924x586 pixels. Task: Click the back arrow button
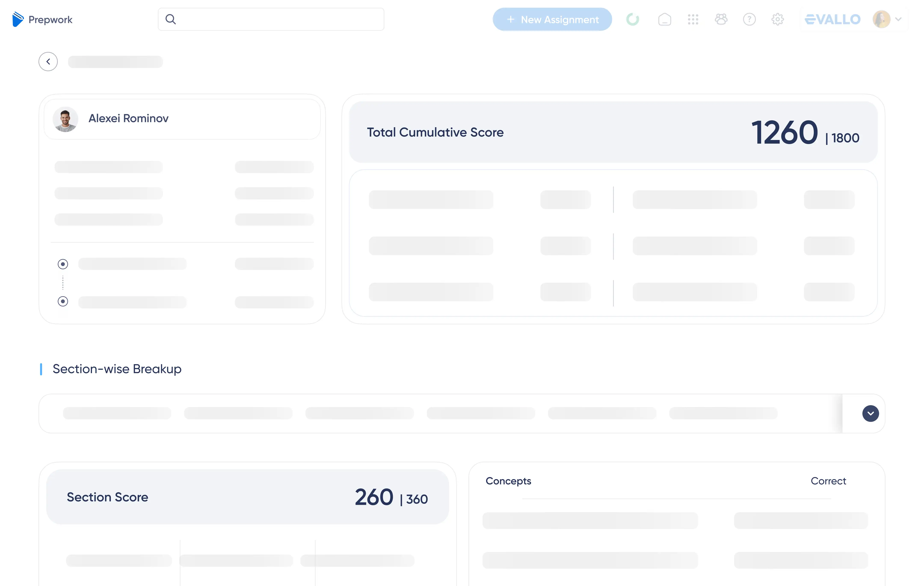48,61
